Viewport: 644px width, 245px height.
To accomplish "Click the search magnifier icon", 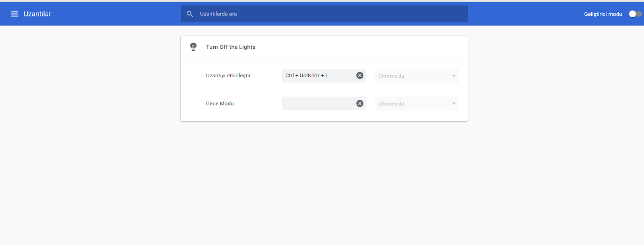I will point(190,14).
